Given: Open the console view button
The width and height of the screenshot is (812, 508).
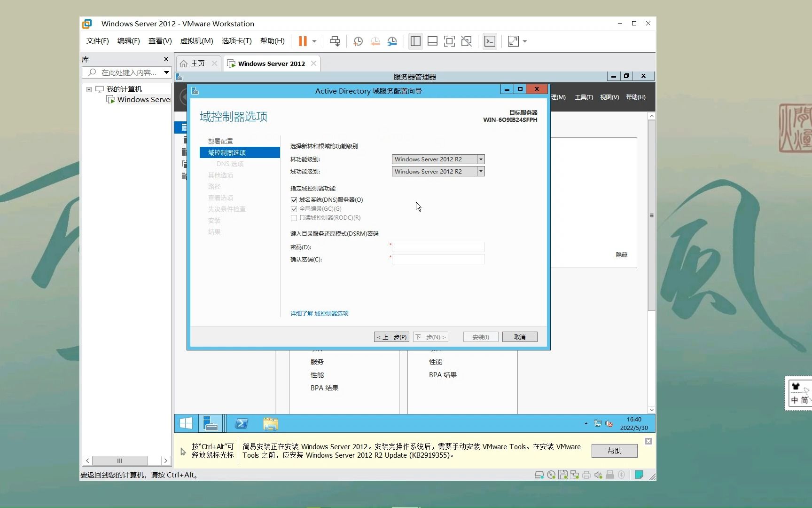Looking at the screenshot, I should pyautogui.click(x=490, y=41).
